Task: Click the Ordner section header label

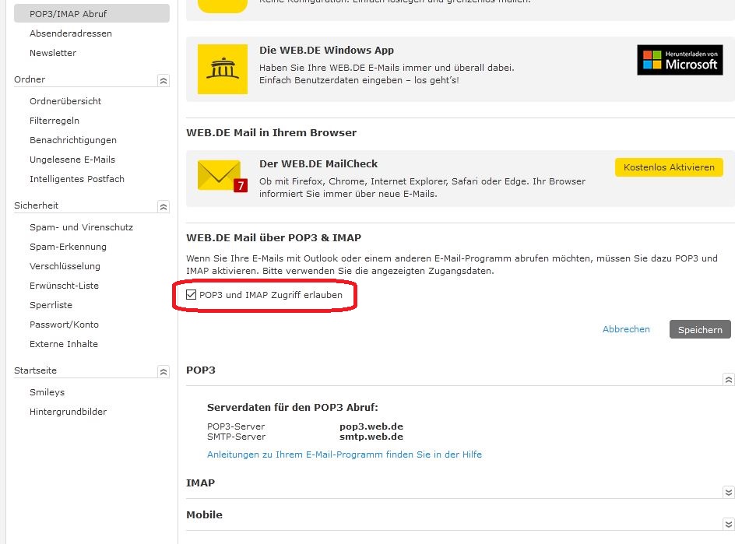Action: coord(30,79)
